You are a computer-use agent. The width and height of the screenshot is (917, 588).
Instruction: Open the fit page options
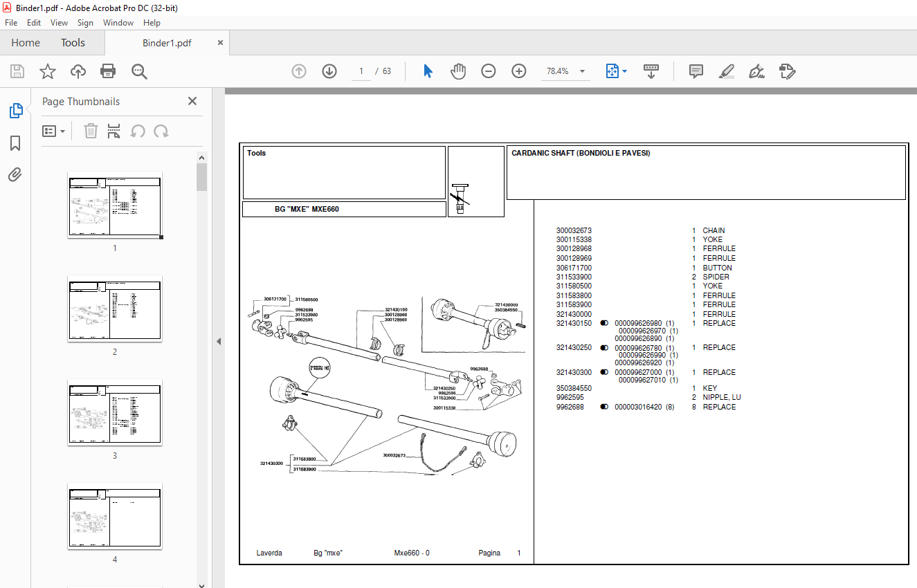(x=616, y=71)
